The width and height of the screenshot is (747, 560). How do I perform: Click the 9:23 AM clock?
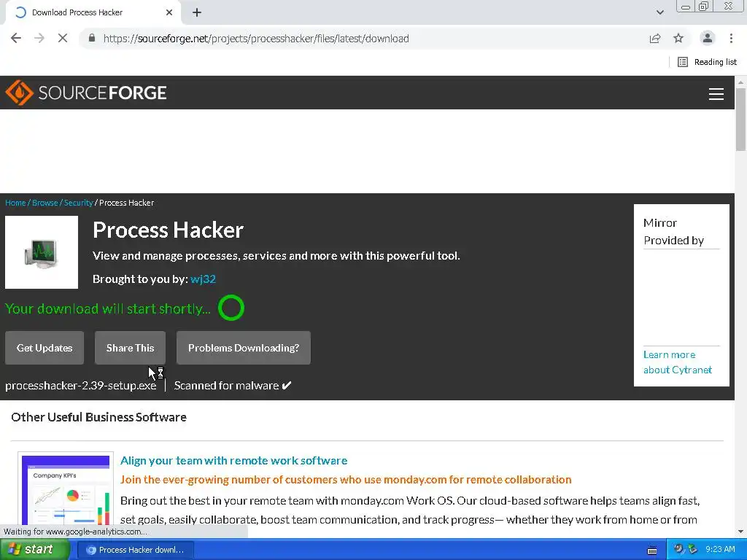tap(720, 550)
